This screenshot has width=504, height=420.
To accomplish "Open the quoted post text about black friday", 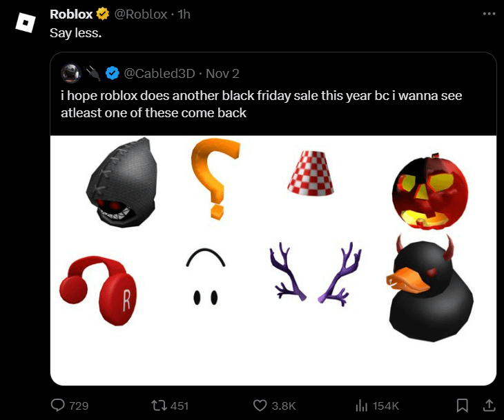I will 261,104.
